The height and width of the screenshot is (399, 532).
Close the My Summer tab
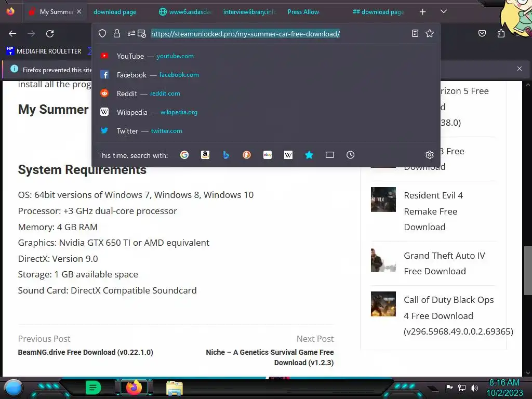point(79,11)
